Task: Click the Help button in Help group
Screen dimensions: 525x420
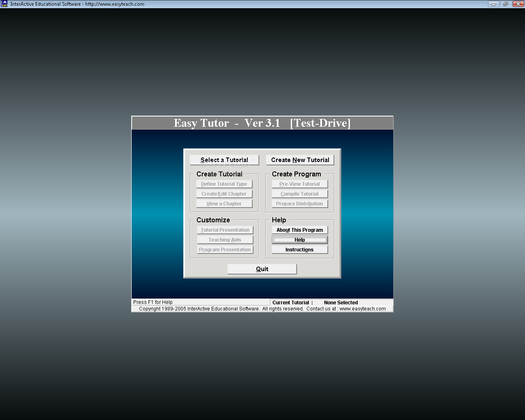Action: pos(300,240)
